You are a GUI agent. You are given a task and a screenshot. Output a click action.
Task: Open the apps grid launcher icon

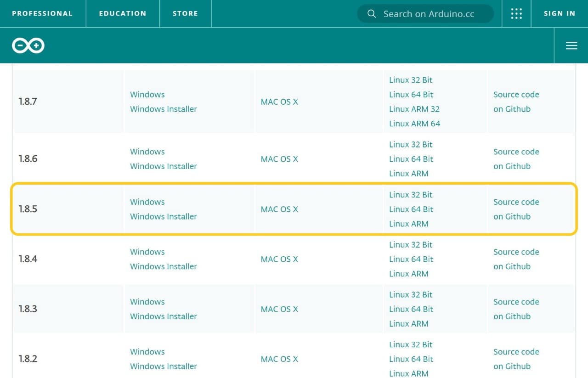pos(516,14)
